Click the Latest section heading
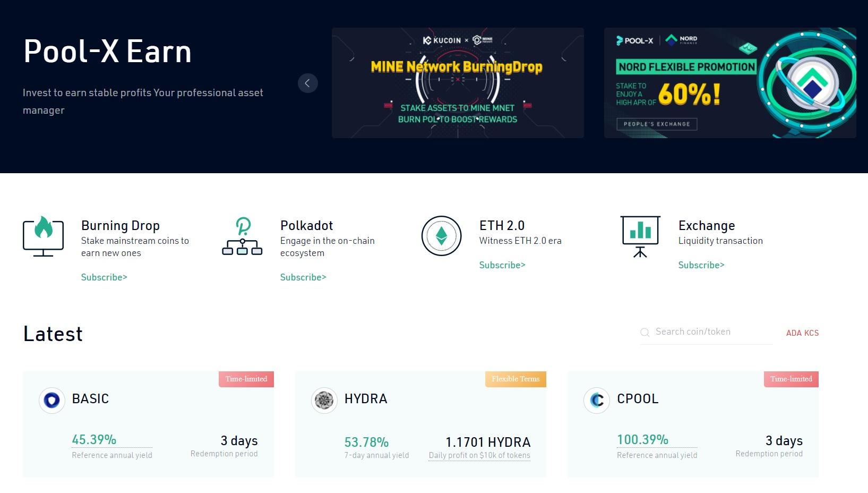Screen dimensions: 868x493 tap(53, 334)
